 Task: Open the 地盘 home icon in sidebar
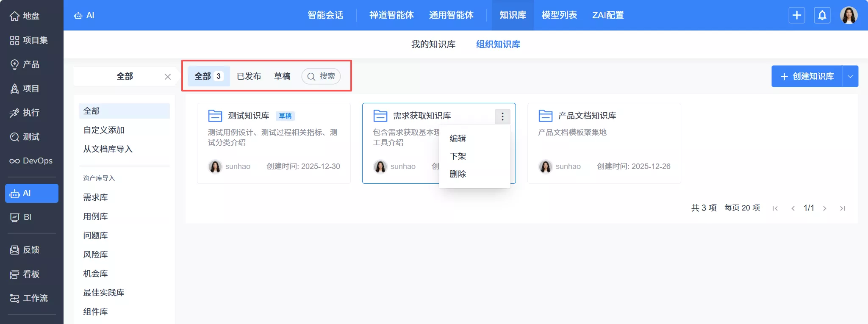15,16
